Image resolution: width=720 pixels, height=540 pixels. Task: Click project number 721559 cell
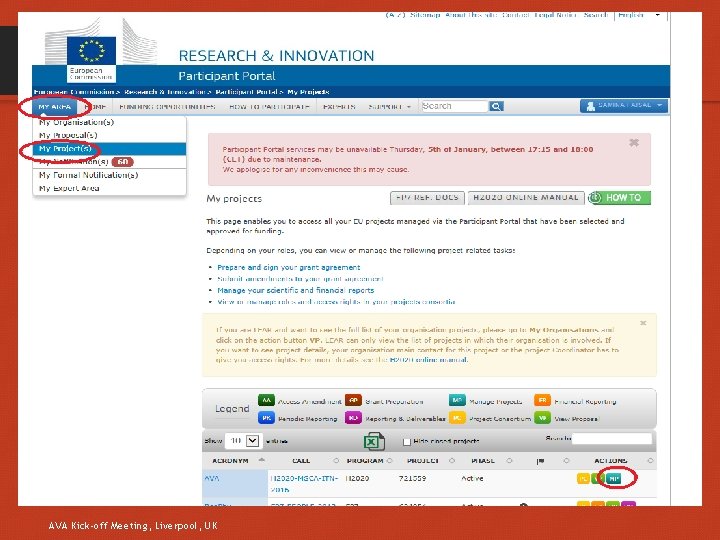coord(412,478)
